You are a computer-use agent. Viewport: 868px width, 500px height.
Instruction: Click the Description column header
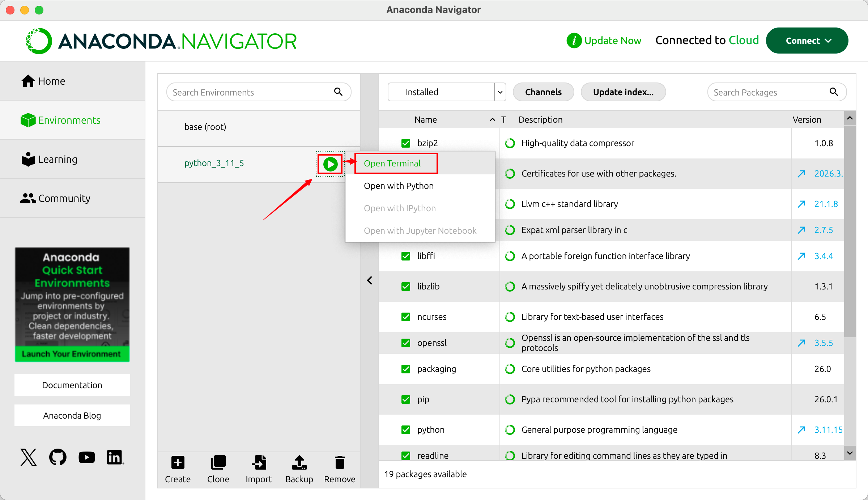tap(541, 120)
